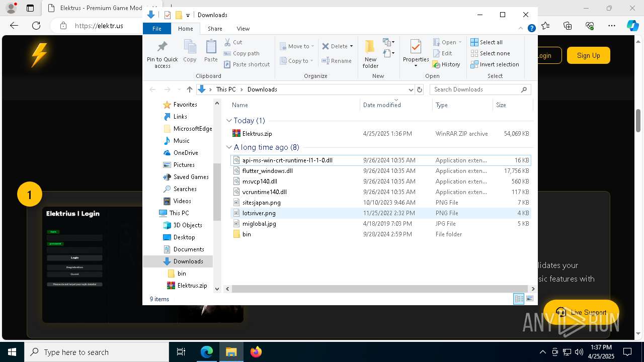Click quick access Properties checkmark icon
Image resolution: width=644 pixels, height=362 pixels.
click(x=168, y=15)
